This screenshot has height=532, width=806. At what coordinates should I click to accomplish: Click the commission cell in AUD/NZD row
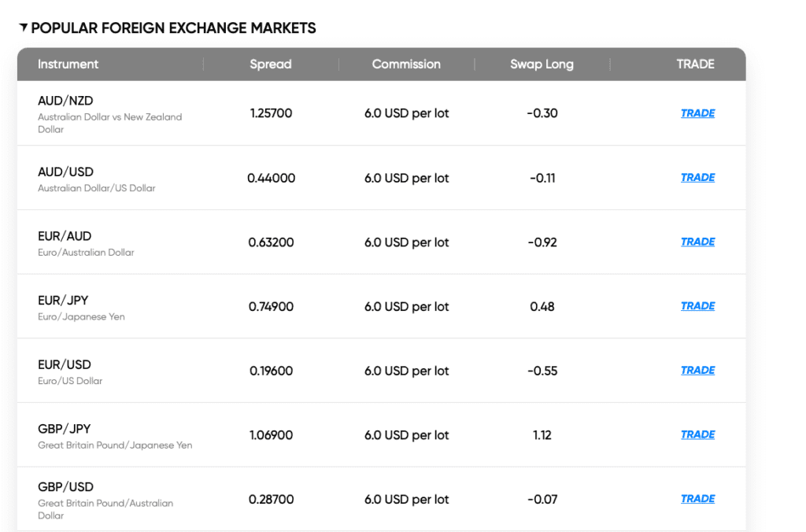(x=406, y=113)
